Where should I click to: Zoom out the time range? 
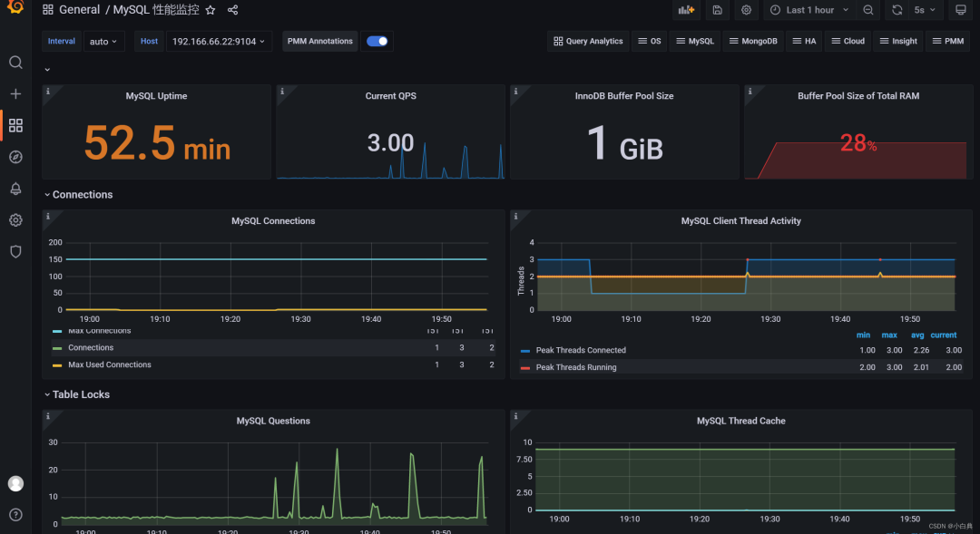868,10
